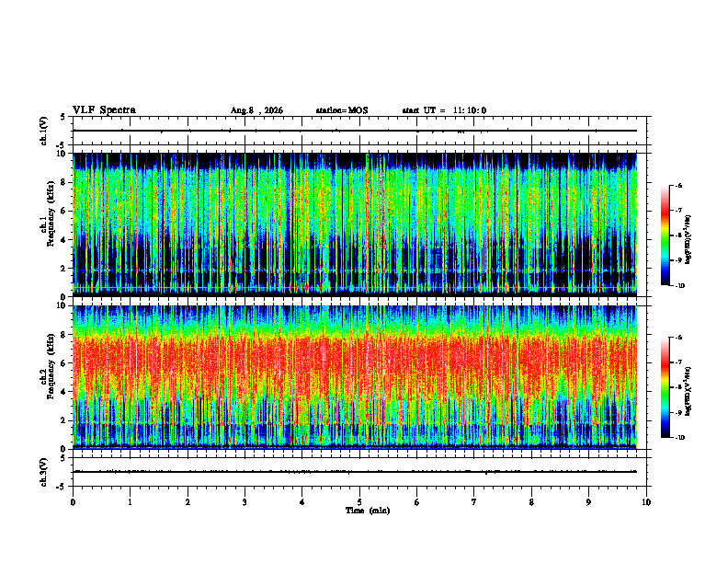Viewport: 728px width, 563px height.
Task: Click the time axis tick label "7"
Action: [474, 502]
